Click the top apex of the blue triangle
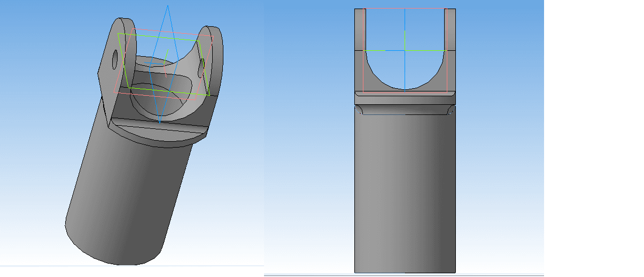 (168, 6)
